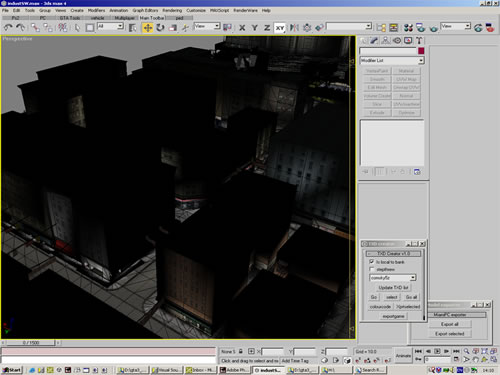Restrict transforms to the X axis
The height and width of the screenshot is (375, 500).
coord(242,28)
